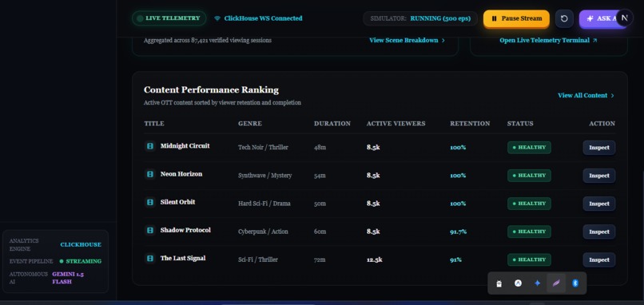The width and height of the screenshot is (644, 305).
Task: Click the film icon beside The Last Signal
Action: pyautogui.click(x=150, y=258)
